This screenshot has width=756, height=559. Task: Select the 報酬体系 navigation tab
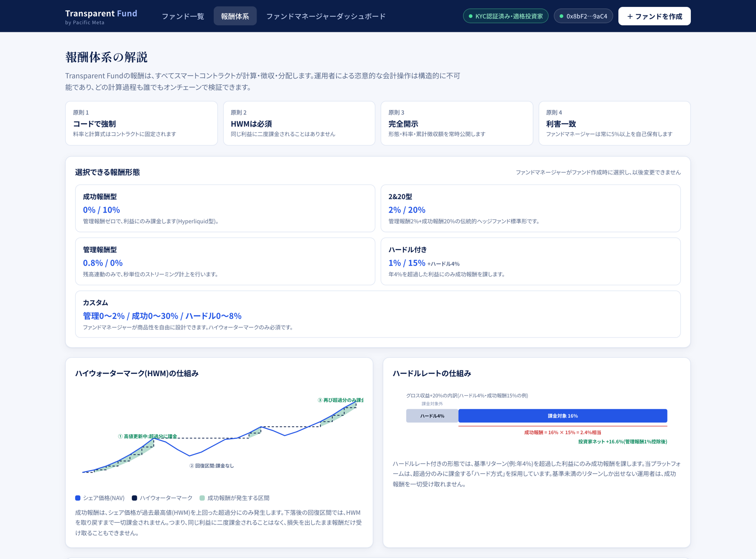235,16
